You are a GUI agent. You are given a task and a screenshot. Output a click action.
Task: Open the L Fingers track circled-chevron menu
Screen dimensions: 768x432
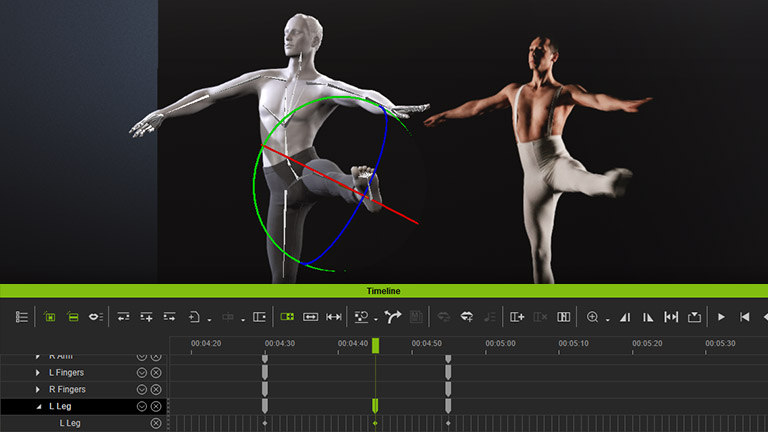coord(142,372)
